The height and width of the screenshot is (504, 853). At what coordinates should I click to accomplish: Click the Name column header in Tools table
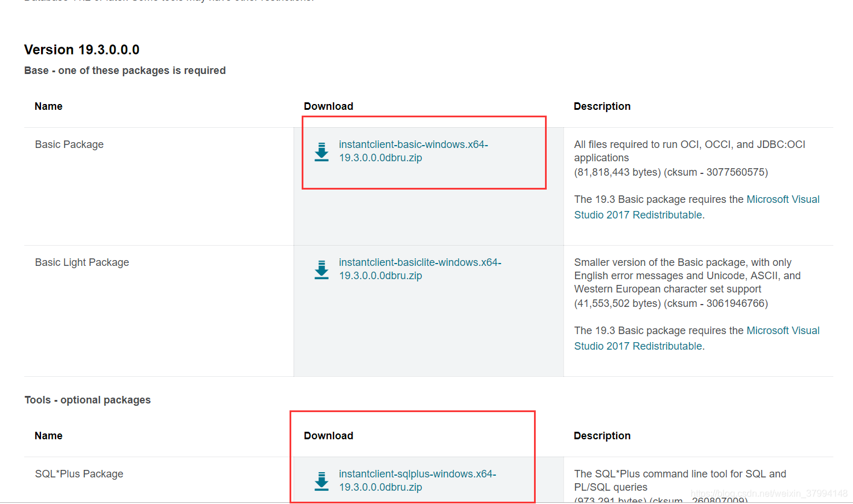[49, 436]
